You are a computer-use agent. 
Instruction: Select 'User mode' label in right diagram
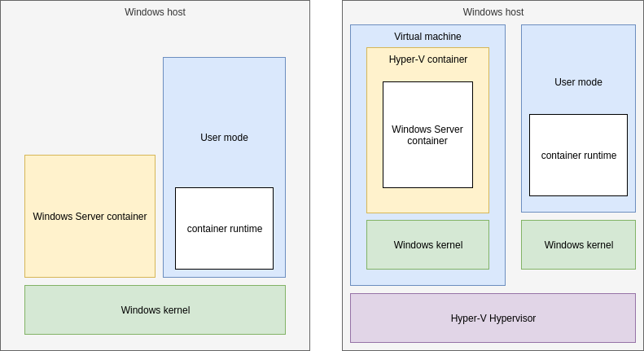click(578, 82)
